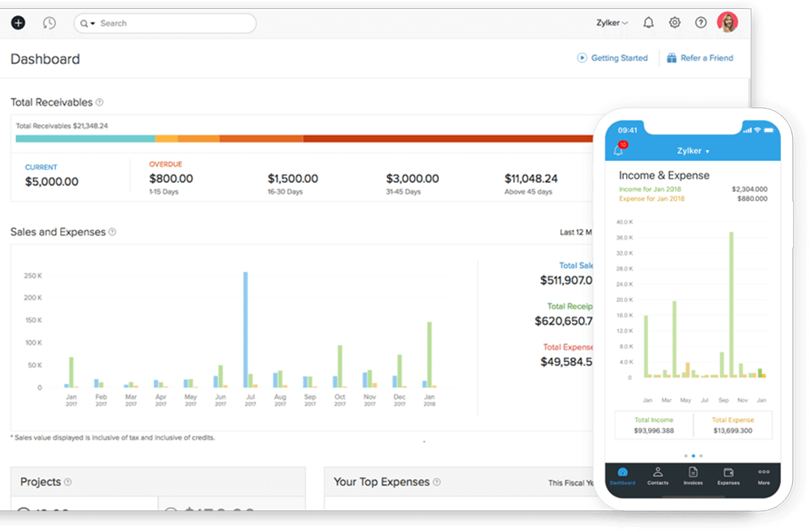Click the Refer a Friend gift icon
The height and width of the screenshot is (532, 810).
click(x=671, y=57)
